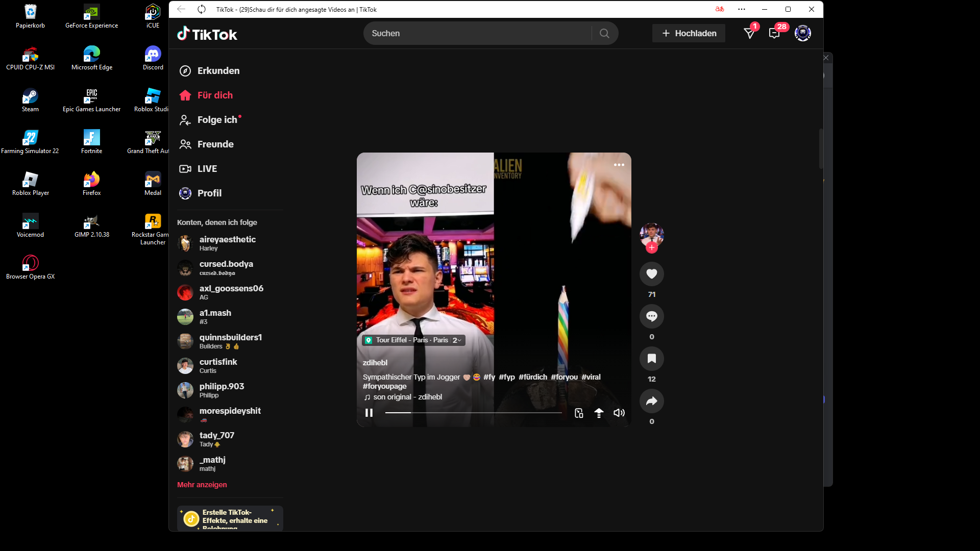
Task: Open the Erkunden page
Action: tap(210, 71)
